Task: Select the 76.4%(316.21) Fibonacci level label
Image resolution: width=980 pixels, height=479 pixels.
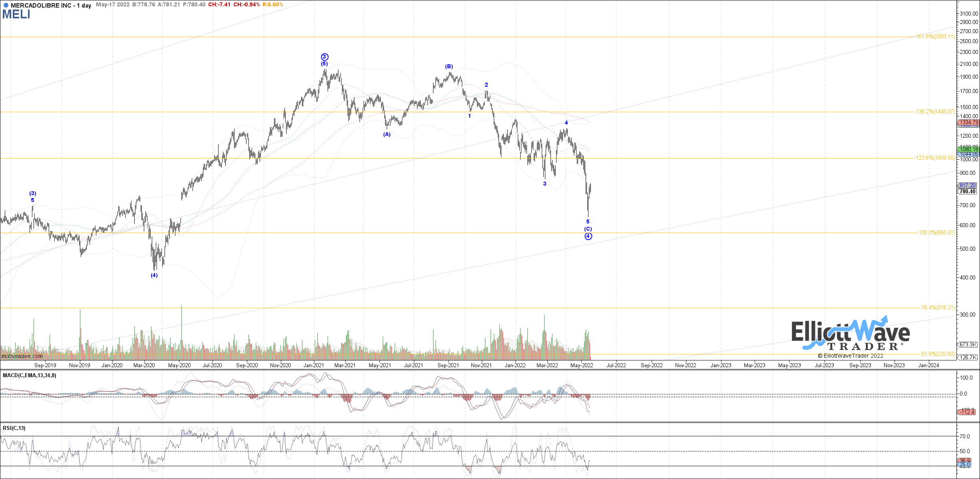Action: pos(938,308)
